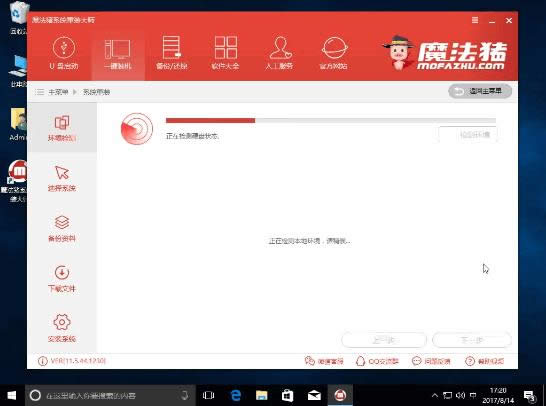Open the 软件大全 software catalog
The width and height of the screenshot is (546, 406).
click(225, 53)
